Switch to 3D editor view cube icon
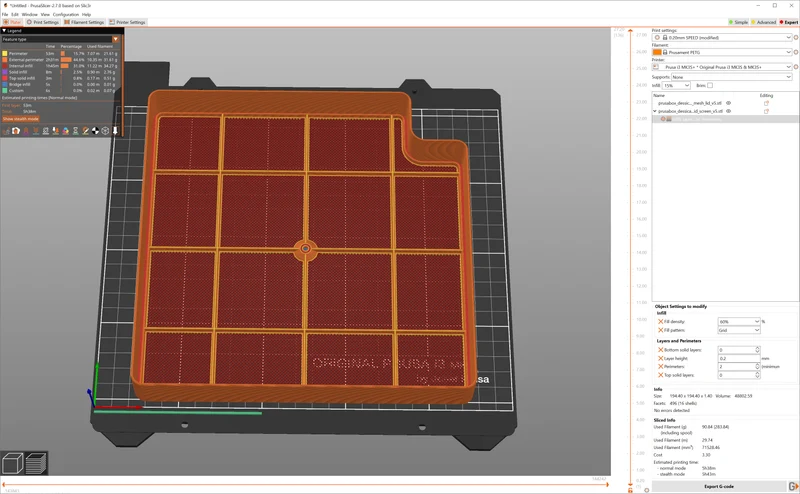Viewport: 800px width, 494px height. (x=12, y=463)
